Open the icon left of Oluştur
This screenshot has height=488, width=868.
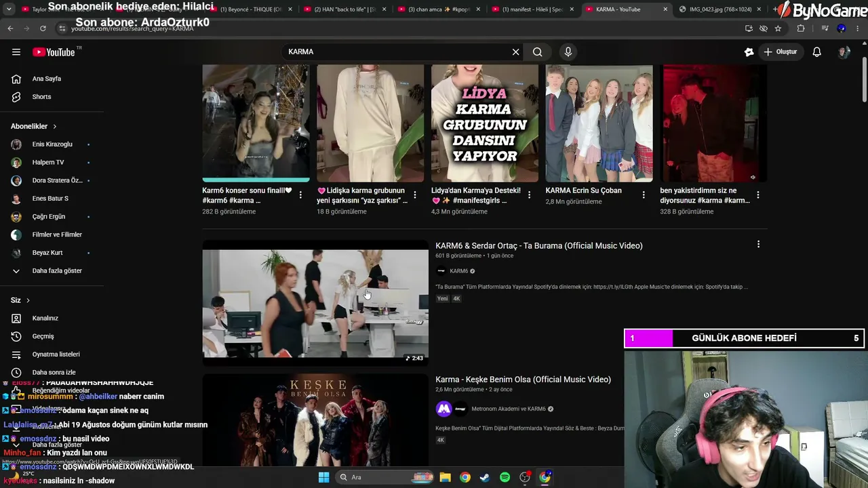[x=749, y=52]
